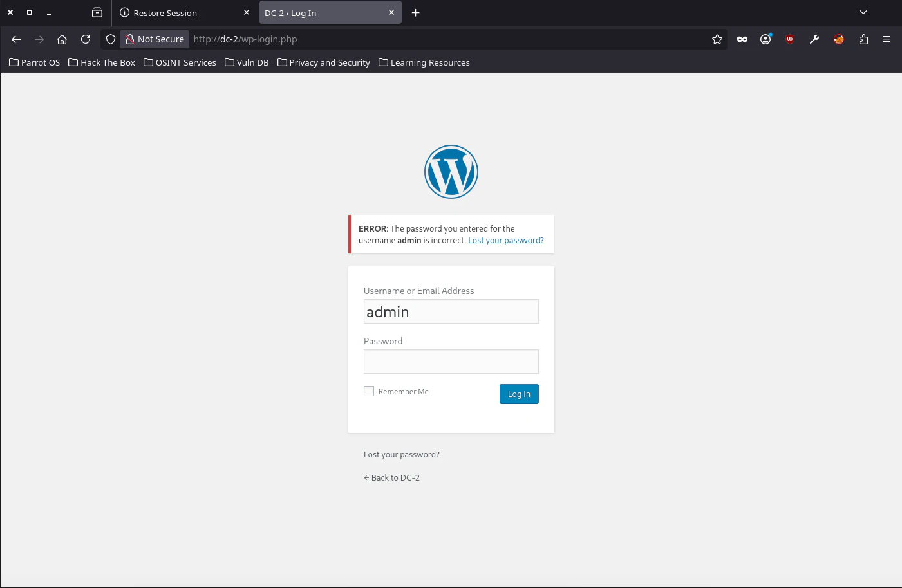Close the DC-2 Log In tab

391,12
